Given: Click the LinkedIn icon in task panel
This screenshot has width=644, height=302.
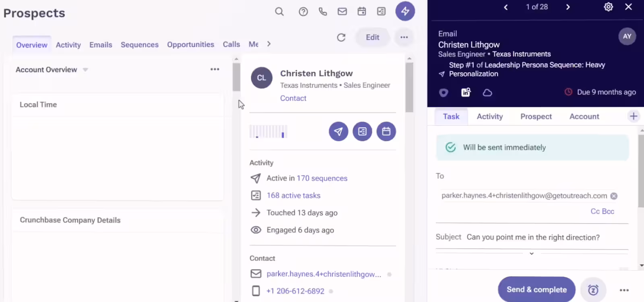Looking at the screenshot, I should point(466,93).
